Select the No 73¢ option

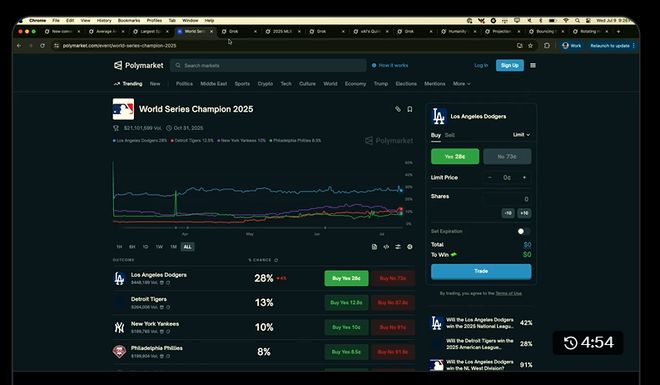507,157
